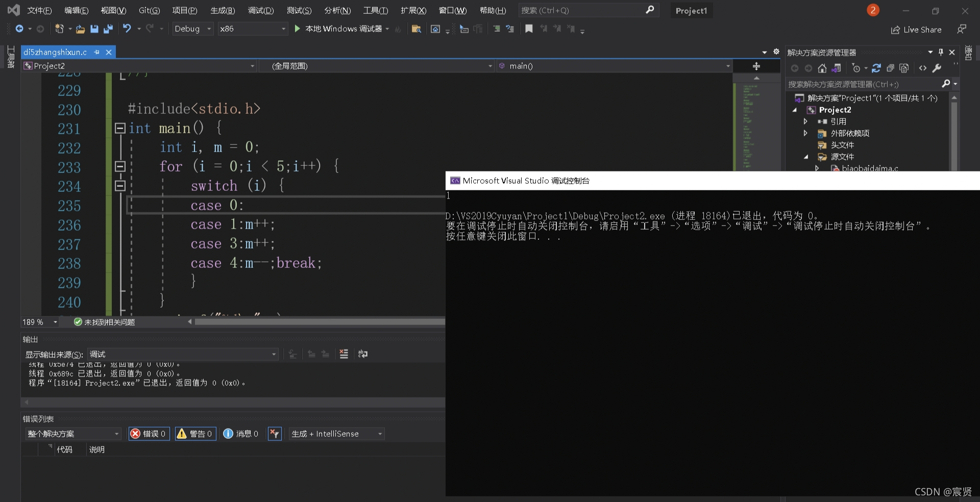Expand the 外部依赖项 tree node
The height and width of the screenshot is (502, 980).
[805, 133]
